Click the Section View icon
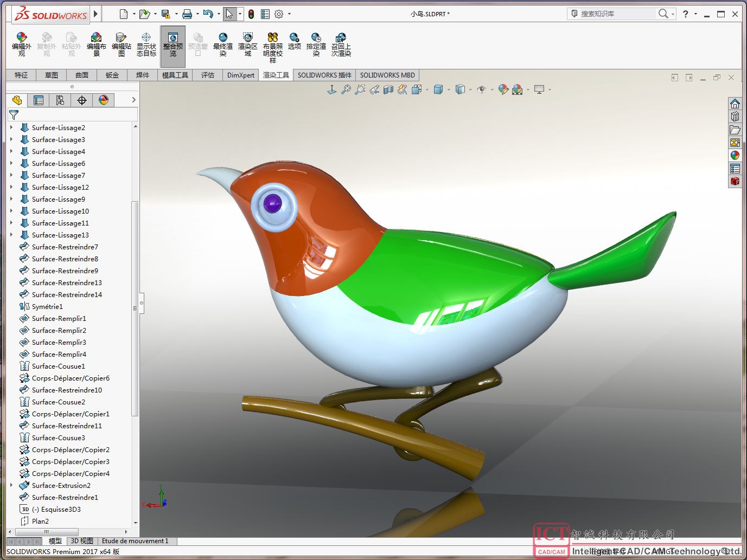Image resolution: width=747 pixels, height=560 pixels. [x=388, y=89]
